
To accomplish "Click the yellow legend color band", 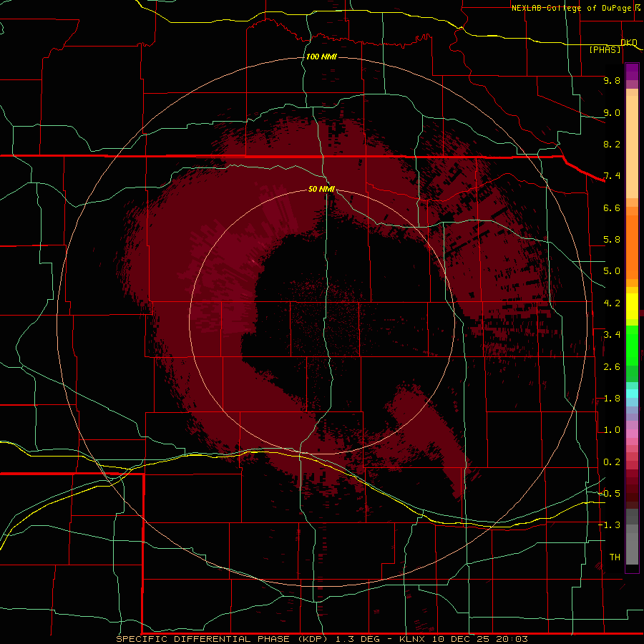I will [632, 306].
